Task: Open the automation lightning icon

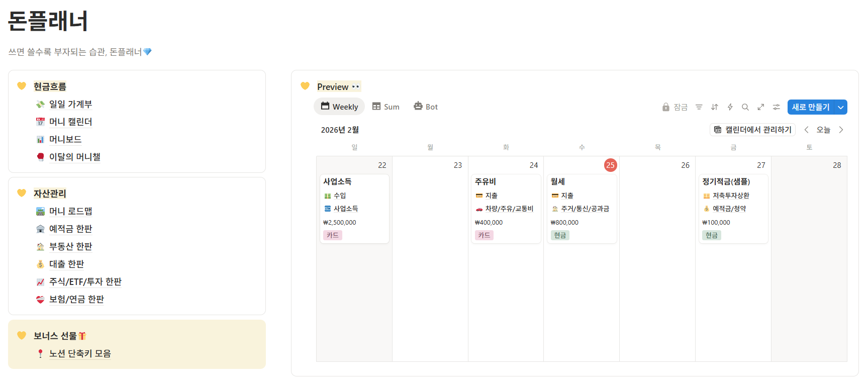Action: (730, 107)
